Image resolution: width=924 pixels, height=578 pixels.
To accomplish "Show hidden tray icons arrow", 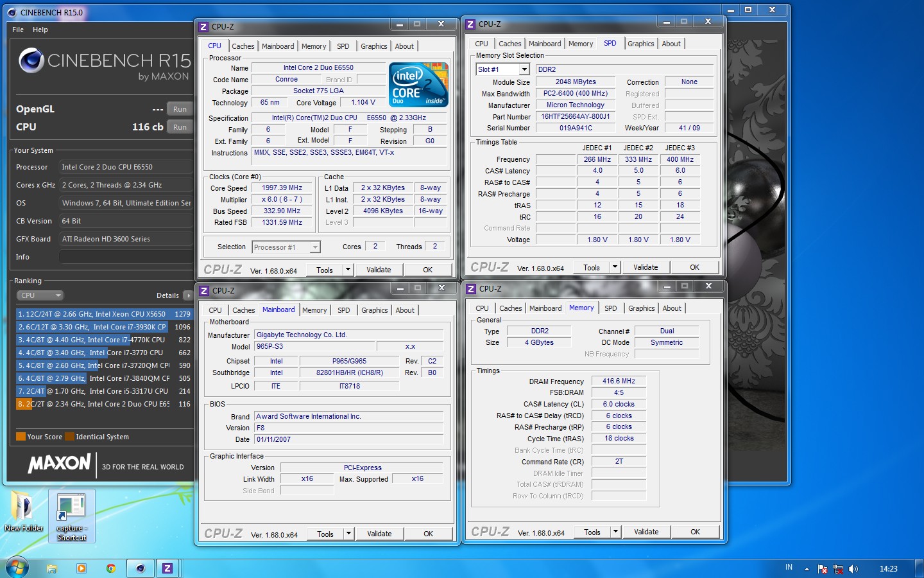I will [807, 569].
